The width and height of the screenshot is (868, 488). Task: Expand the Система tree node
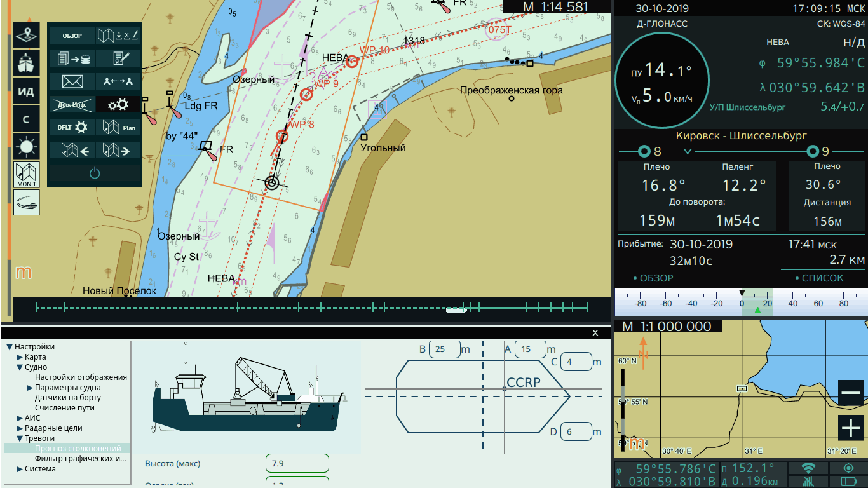pos(20,469)
